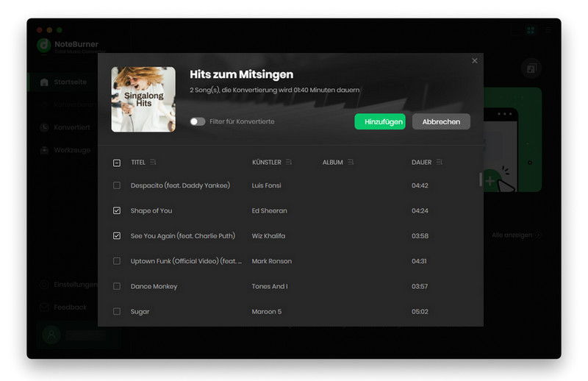Click the sort icon next to ALBUM

click(x=351, y=163)
